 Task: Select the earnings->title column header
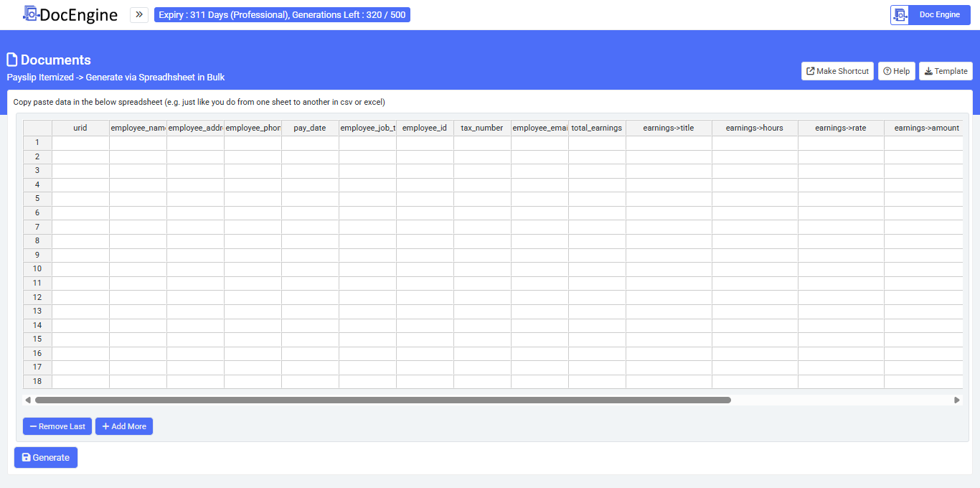669,128
